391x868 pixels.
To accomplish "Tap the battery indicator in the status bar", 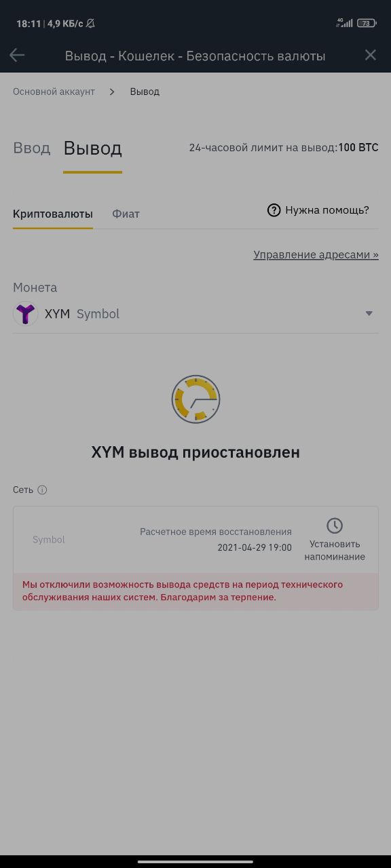I will tap(367, 23).
